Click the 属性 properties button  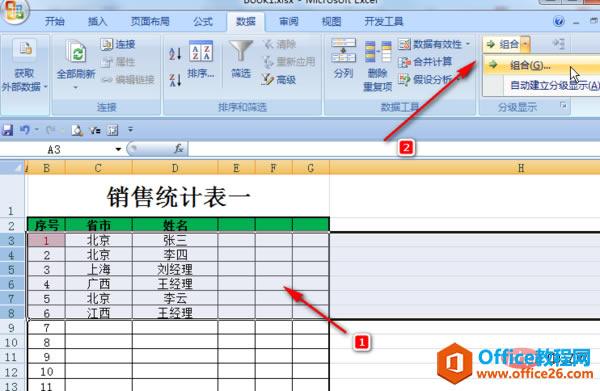tap(118, 62)
